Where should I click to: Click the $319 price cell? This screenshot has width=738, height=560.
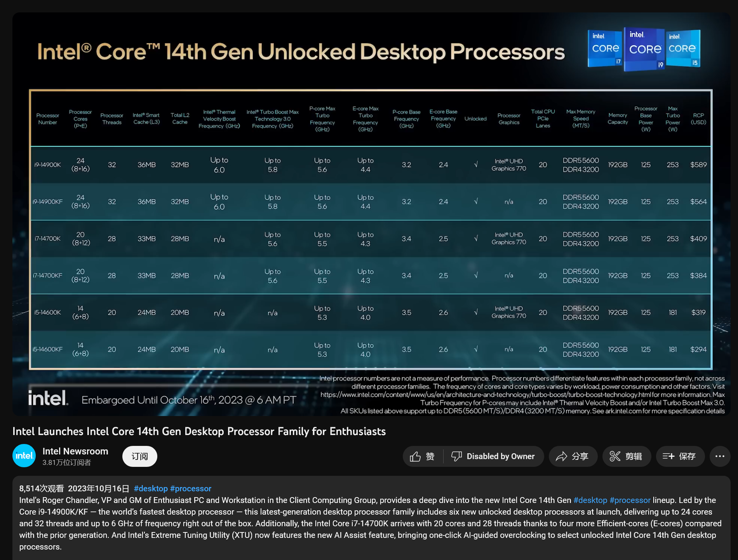(x=698, y=312)
